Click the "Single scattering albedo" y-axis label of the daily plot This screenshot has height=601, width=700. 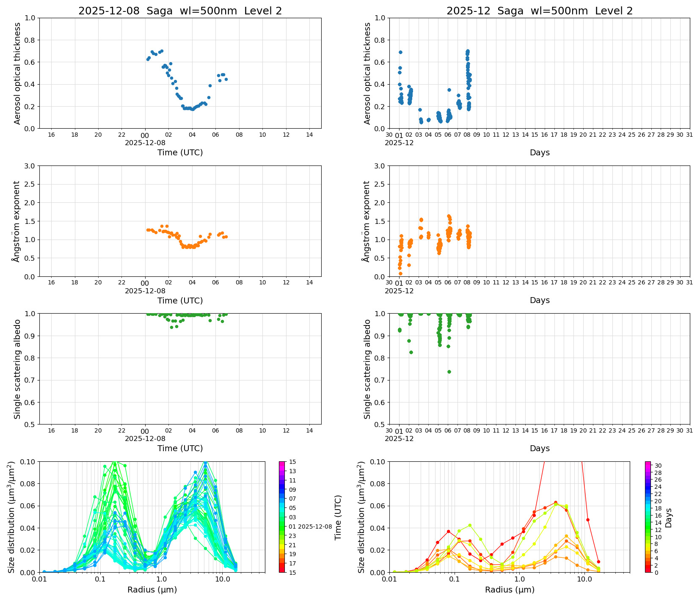pyautogui.click(x=17, y=369)
